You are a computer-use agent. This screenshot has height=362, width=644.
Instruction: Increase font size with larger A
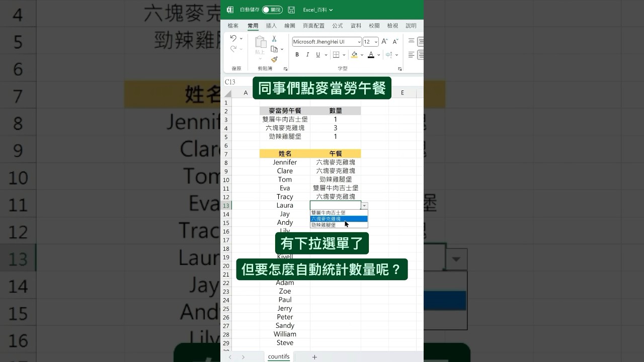coord(384,42)
